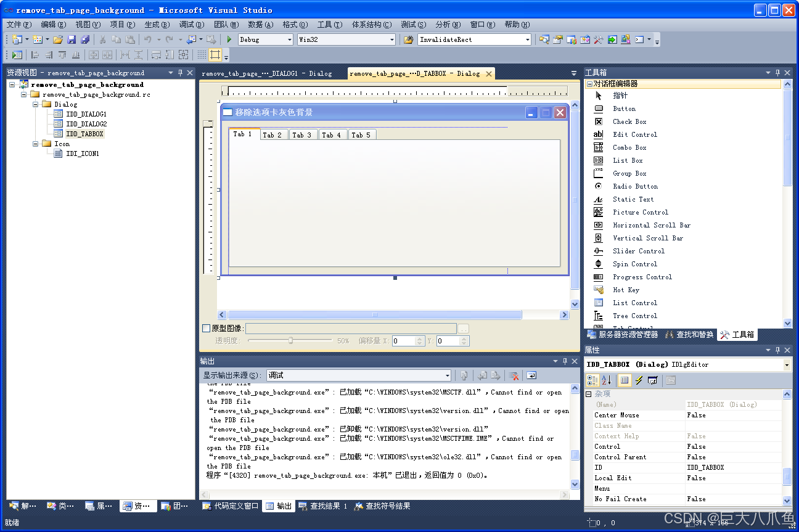Screen dimensions: 799x532
Task: Sort properties alphabetically with the A-Z icon
Action: pos(607,380)
